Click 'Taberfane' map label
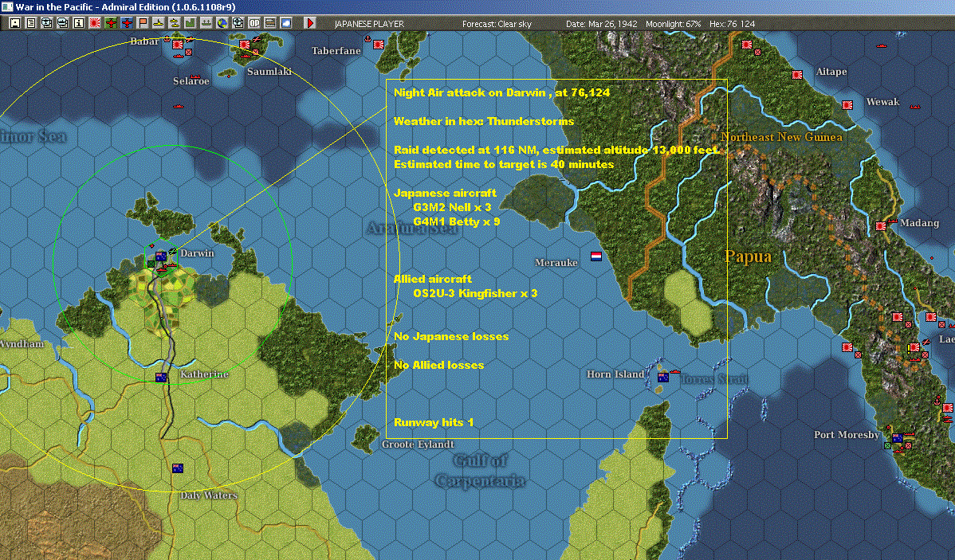Image resolution: width=955 pixels, height=560 pixels. pyautogui.click(x=336, y=50)
